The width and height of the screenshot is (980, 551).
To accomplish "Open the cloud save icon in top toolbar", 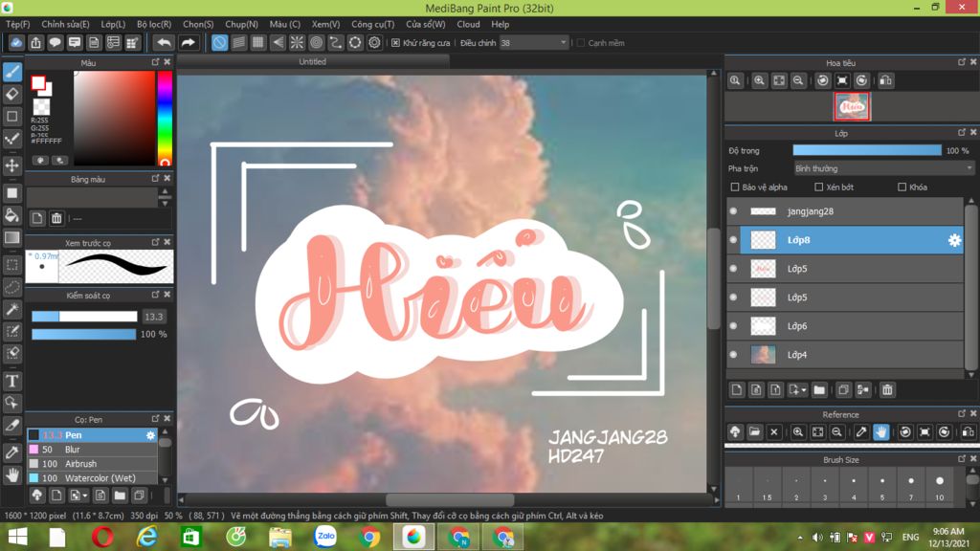I will point(16,42).
